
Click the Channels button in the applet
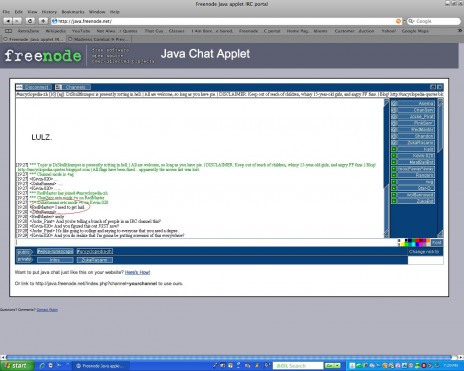point(73,87)
